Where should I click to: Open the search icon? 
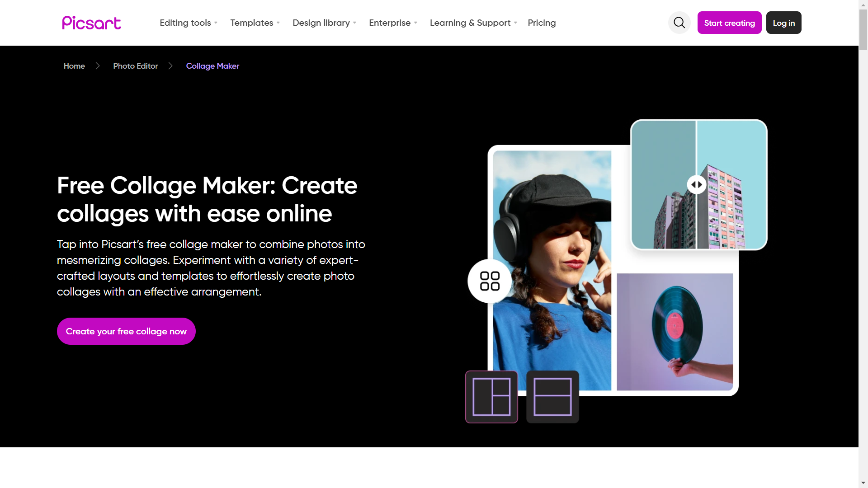(679, 23)
